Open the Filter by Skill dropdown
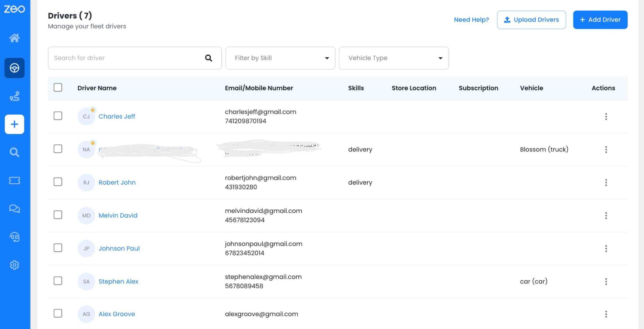This screenshot has height=329, width=644. click(280, 58)
